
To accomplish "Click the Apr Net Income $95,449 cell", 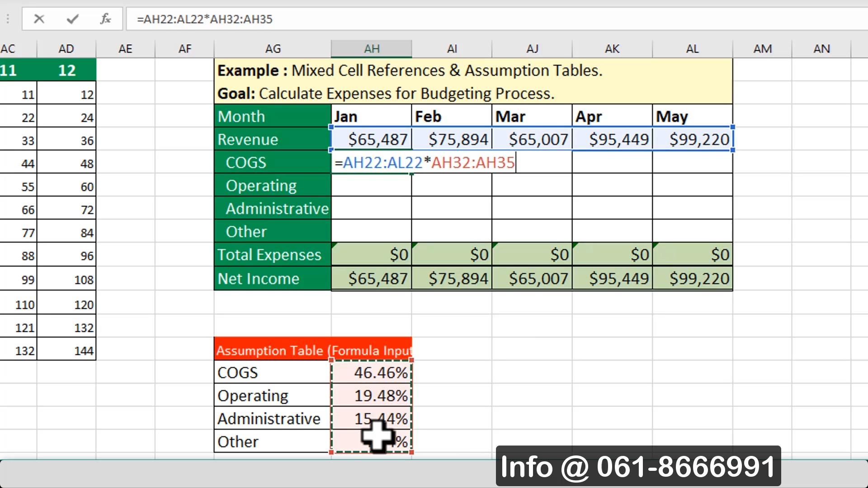I will click(612, 278).
